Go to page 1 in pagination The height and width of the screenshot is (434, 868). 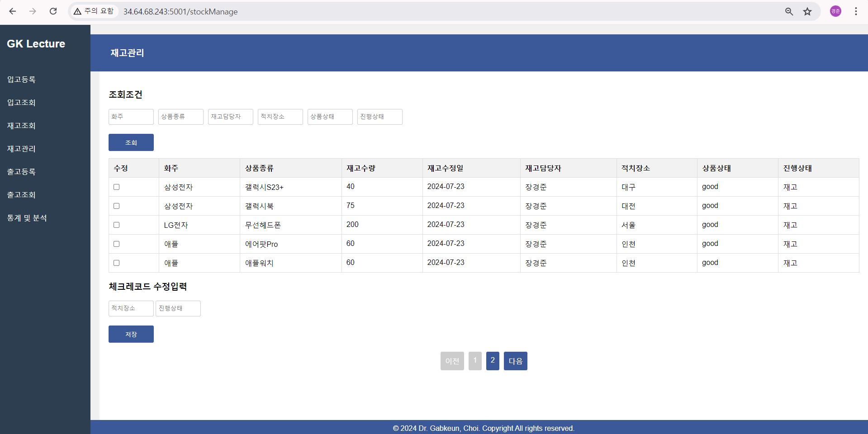[475, 361]
